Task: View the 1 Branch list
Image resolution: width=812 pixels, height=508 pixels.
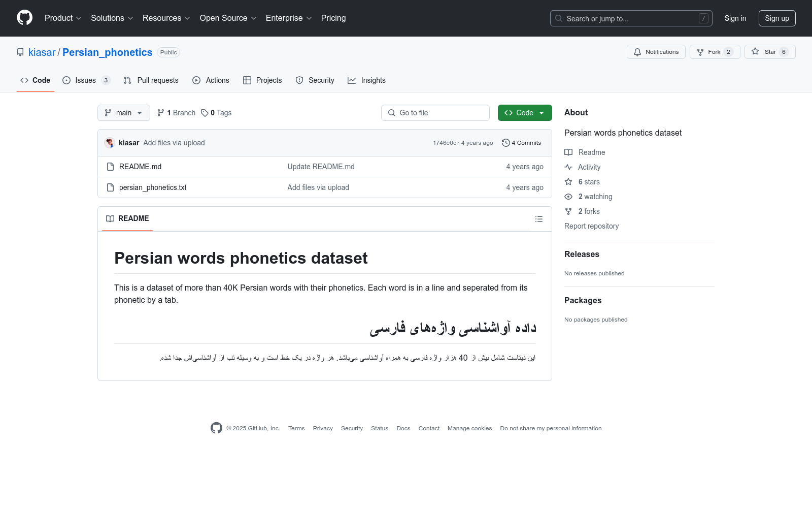Action: tap(176, 113)
